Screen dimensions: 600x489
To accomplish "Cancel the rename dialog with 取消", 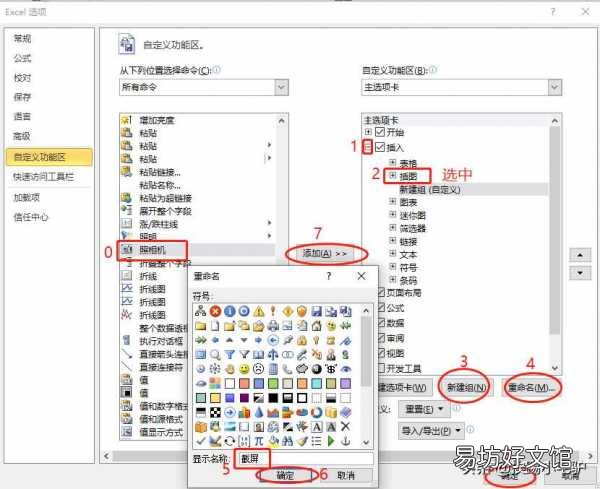I will coord(346,476).
